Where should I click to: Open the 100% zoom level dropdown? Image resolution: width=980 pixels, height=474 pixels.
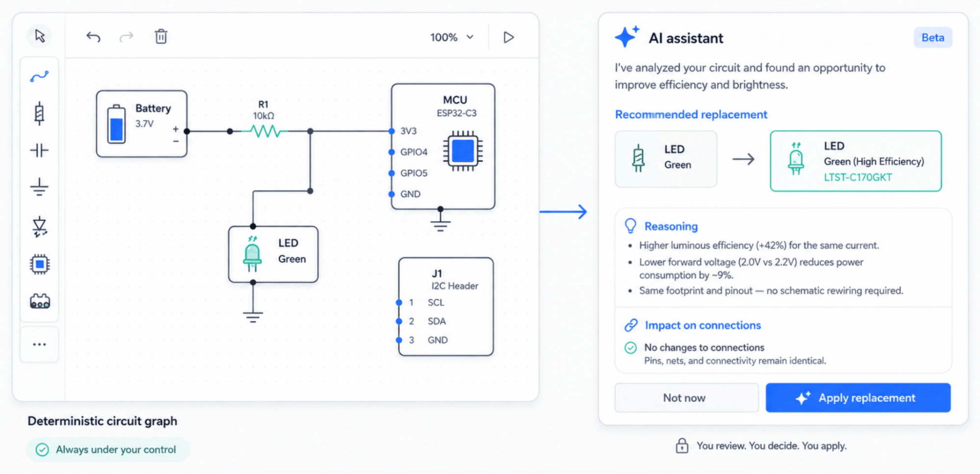[x=452, y=37]
